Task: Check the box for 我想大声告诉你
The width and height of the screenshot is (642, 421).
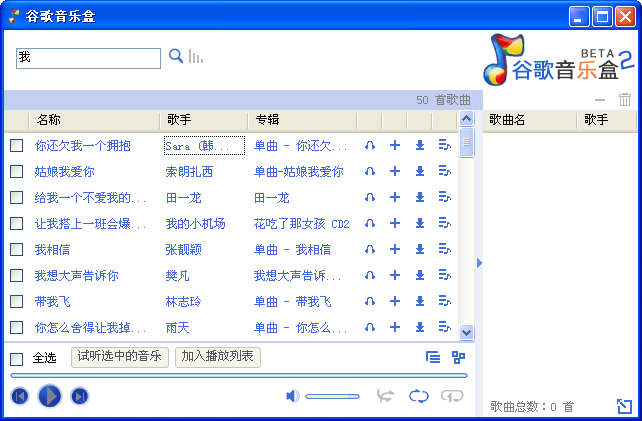Action: click(x=16, y=275)
